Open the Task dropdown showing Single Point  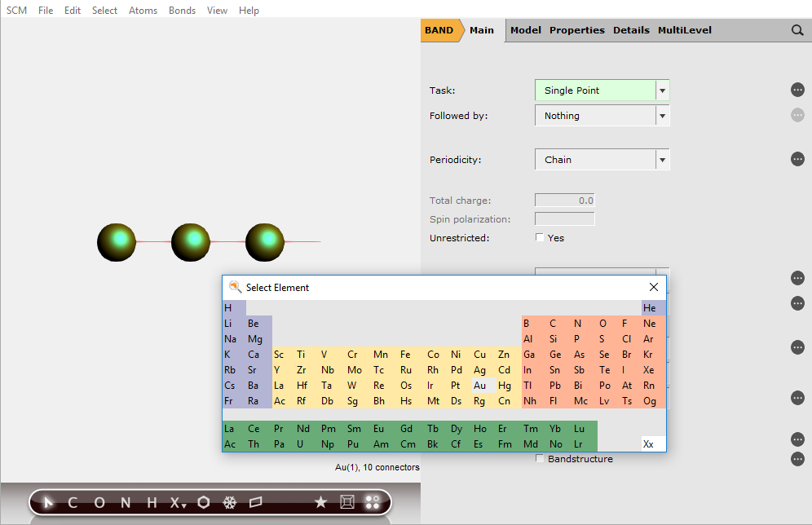[x=602, y=90]
